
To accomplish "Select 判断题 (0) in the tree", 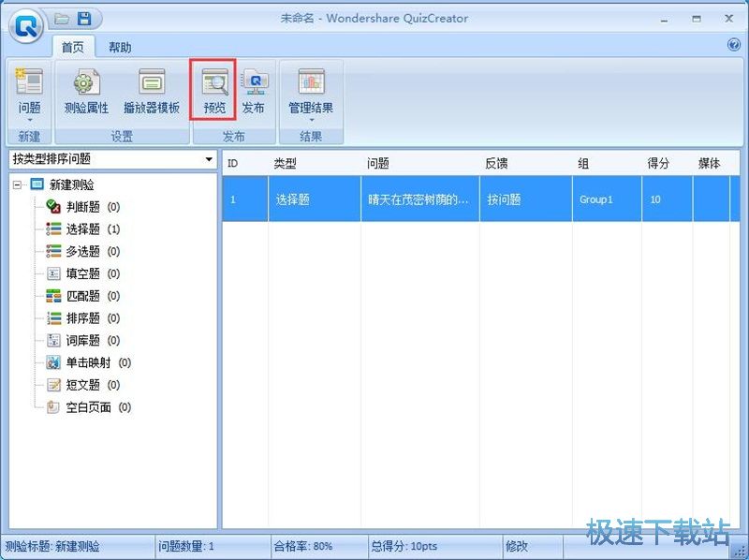I will click(x=82, y=207).
